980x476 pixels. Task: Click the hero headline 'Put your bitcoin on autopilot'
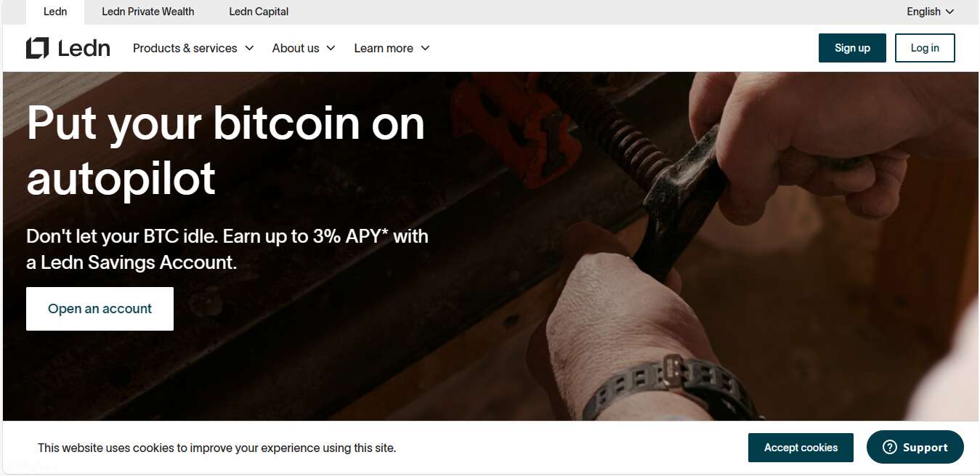[x=226, y=150]
